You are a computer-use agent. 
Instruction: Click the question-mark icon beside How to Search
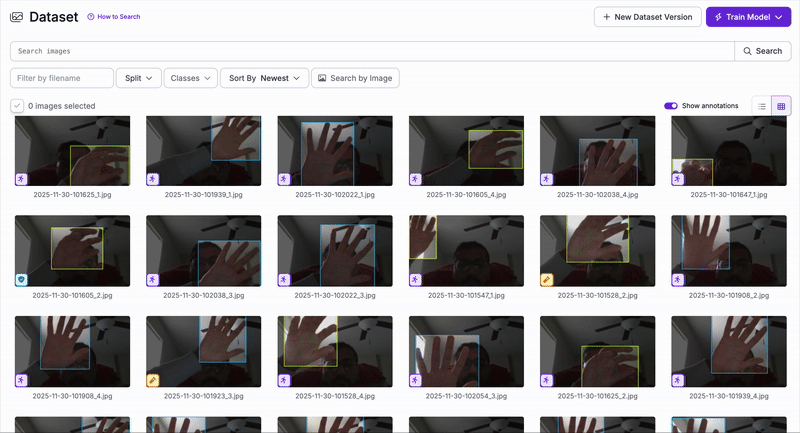point(91,17)
